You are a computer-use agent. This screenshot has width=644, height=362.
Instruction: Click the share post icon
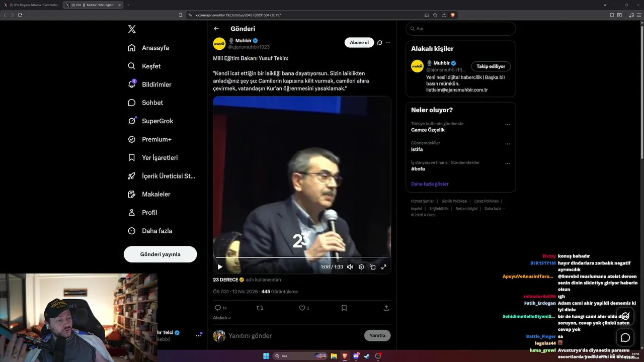386,308
